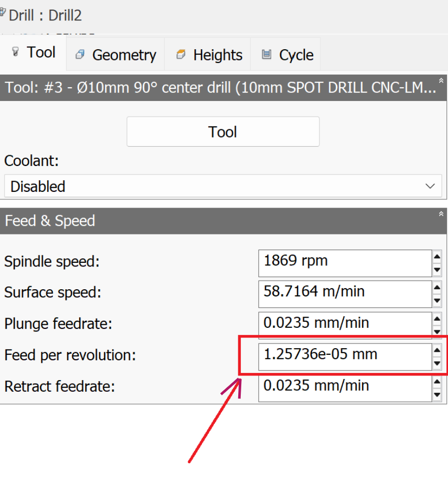Decrease Feed per revolution with down arrow
This screenshot has width=448, height=477.
[x=437, y=363]
